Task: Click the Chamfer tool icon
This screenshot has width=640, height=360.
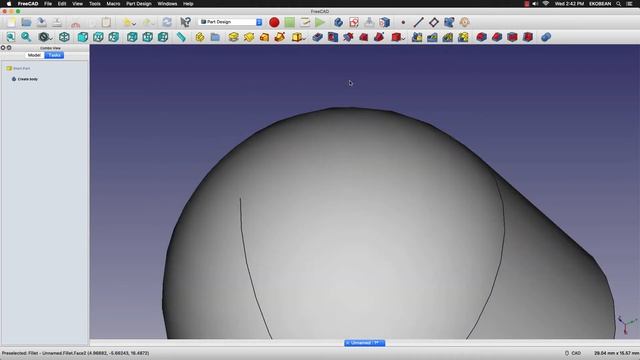Action: coord(497,37)
